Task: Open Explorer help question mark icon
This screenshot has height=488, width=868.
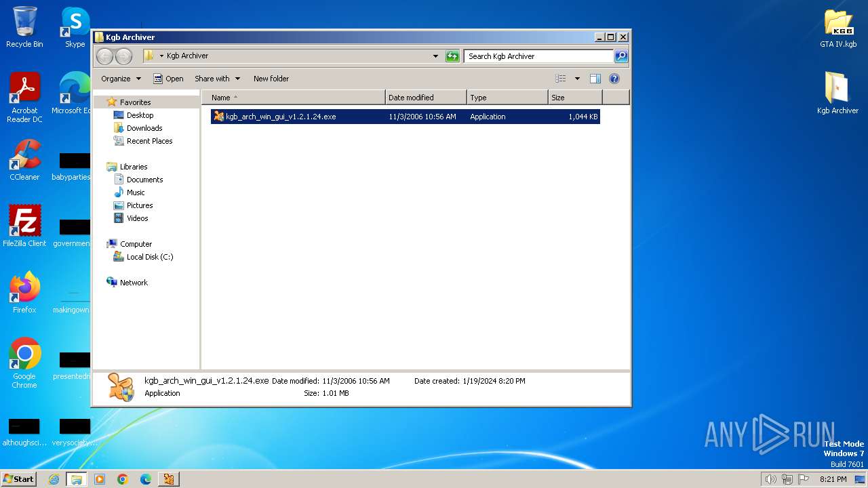Action: pyautogui.click(x=614, y=79)
